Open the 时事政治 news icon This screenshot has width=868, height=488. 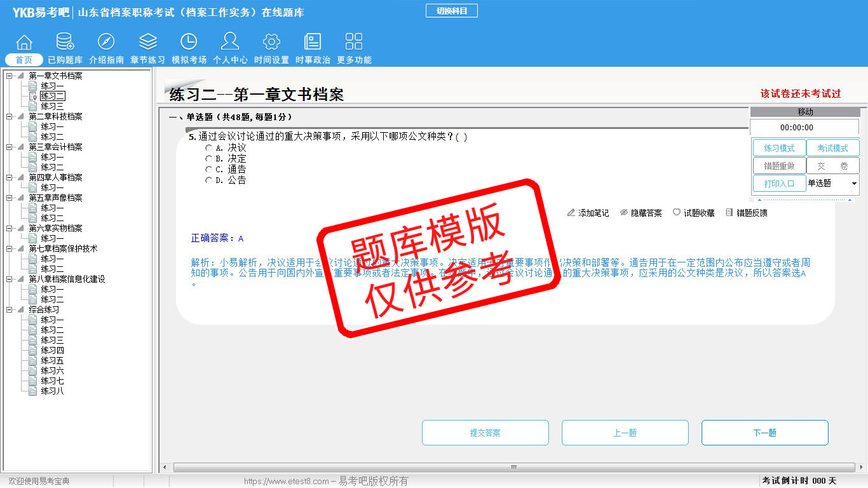click(313, 42)
